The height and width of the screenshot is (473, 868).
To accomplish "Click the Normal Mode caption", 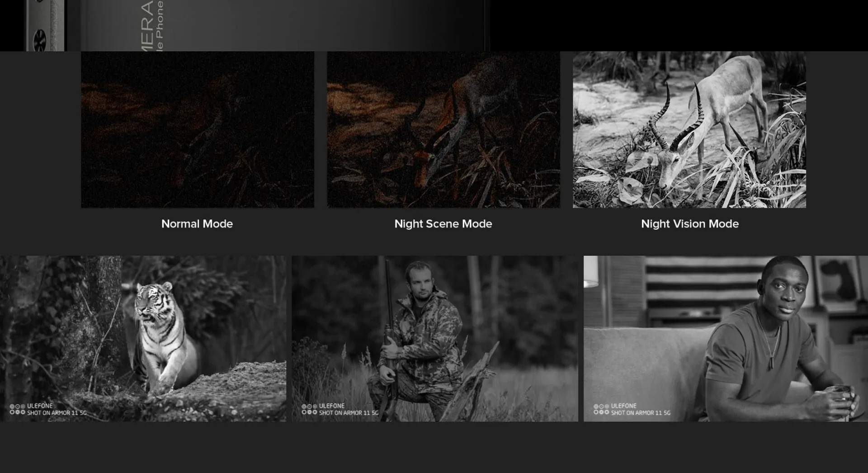I will point(197,224).
